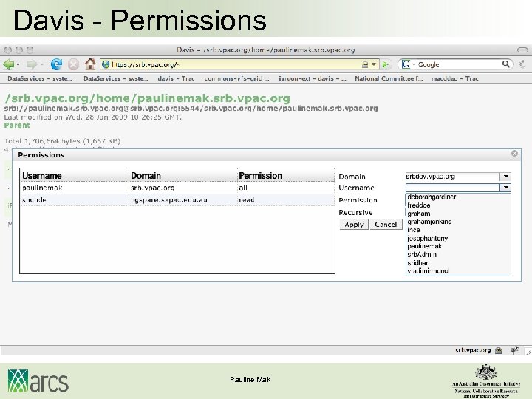
Task: Open the back button history dropdown
Action: (18, 64)
